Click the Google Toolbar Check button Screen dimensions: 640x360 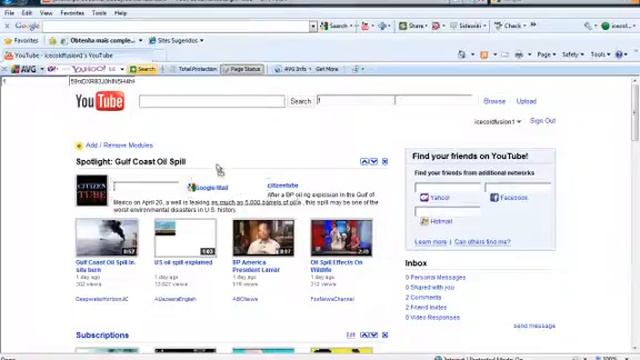point(510,26)
